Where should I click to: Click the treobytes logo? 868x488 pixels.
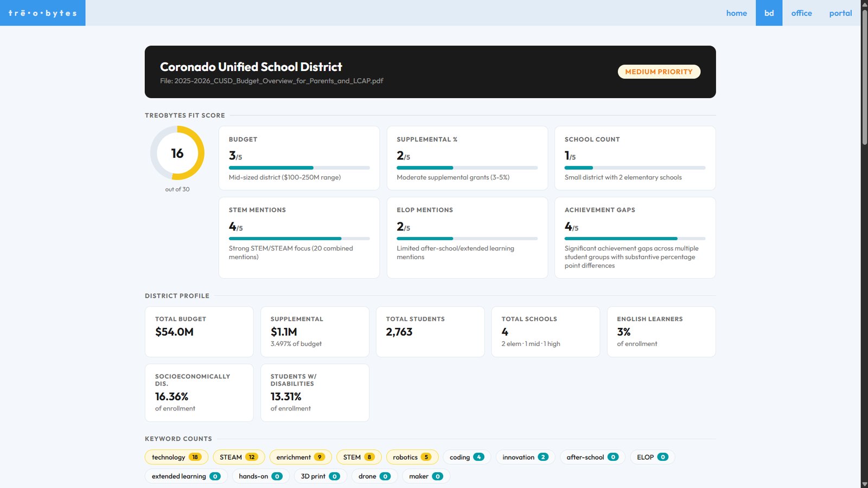(x=42, y=13)
